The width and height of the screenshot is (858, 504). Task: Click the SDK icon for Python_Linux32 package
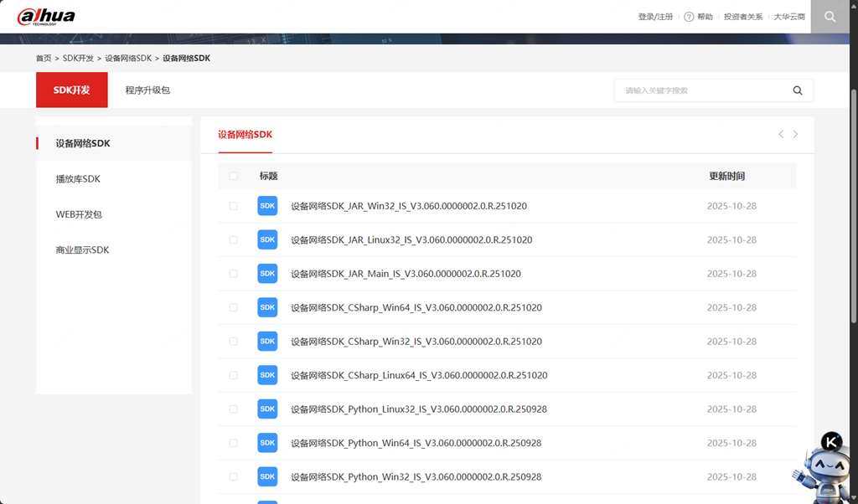[x=267, y=409]
